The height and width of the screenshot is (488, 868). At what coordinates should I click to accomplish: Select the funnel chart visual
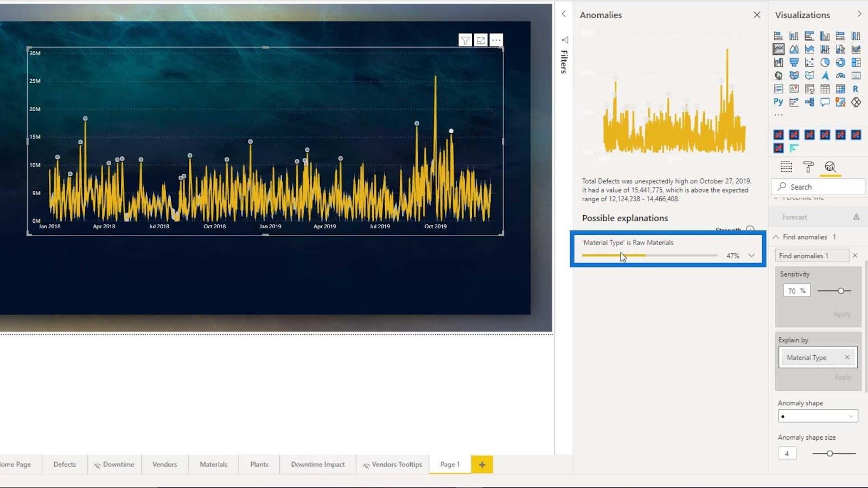point(794,62)
